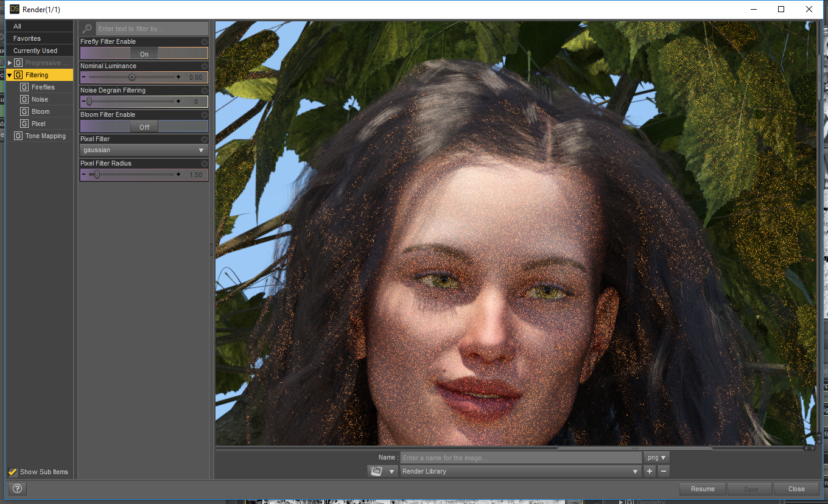
Task: Collapse the Filtering group in the tree
Action: click(x=10, y=75)
